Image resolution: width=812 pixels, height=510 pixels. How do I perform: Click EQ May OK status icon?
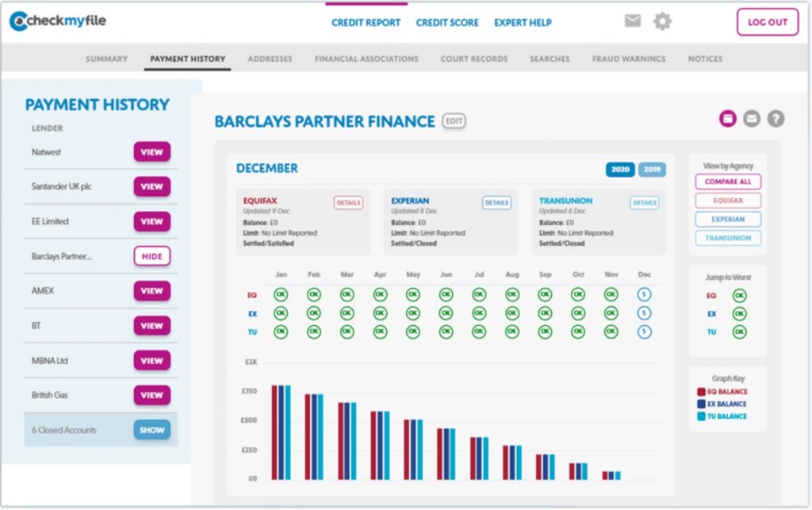(x=412, y=294)
